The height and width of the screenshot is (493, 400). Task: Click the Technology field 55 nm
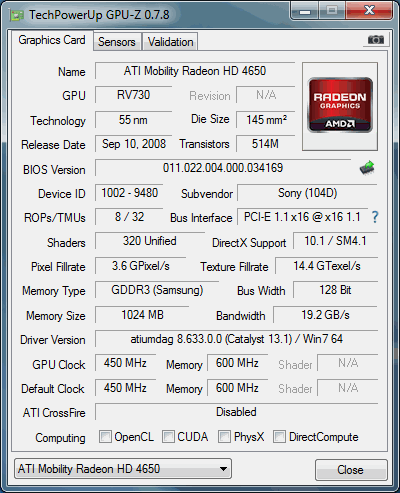(133, 120)
